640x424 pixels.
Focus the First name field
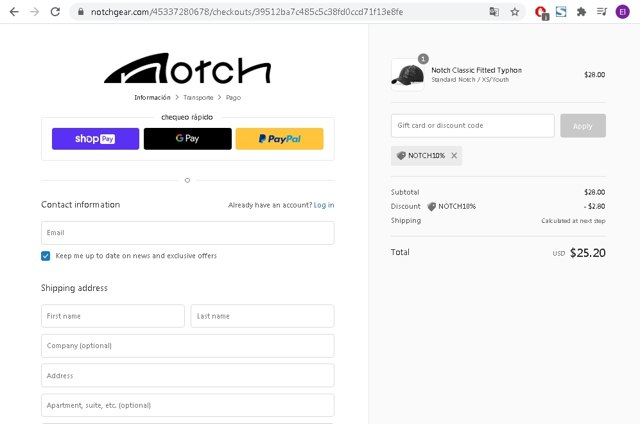(x=113, y=316)
